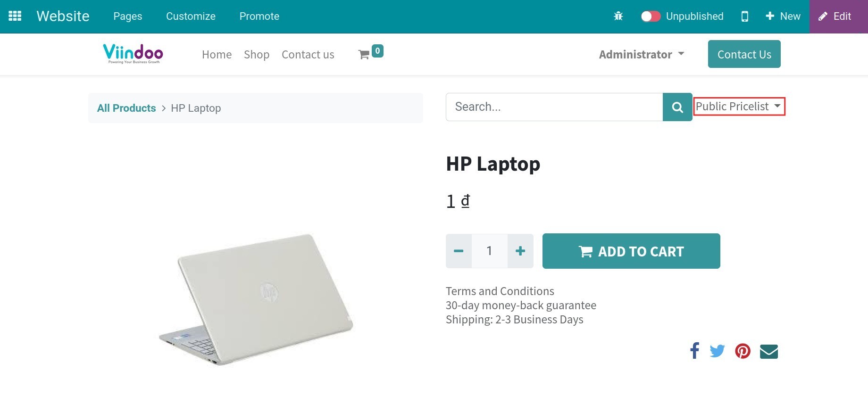
Task: Open the Promote menu
Action: coord(259,16)
